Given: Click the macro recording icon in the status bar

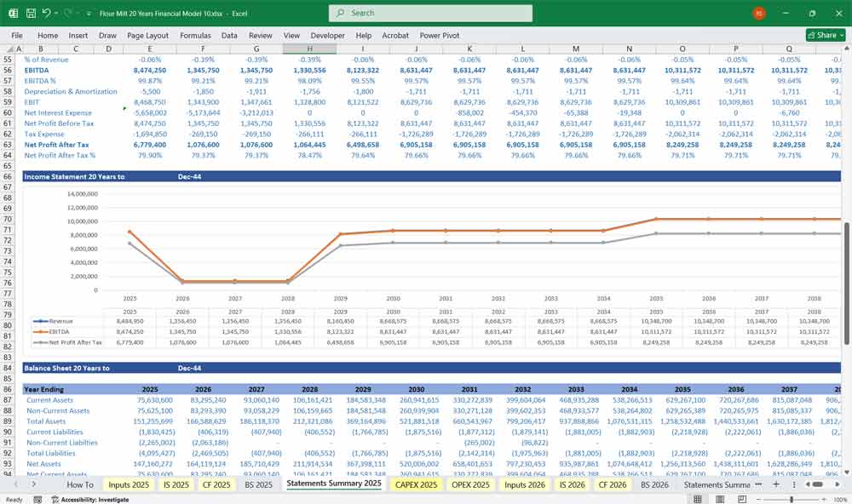Looking at the screenshot, I should pos(37,499).
